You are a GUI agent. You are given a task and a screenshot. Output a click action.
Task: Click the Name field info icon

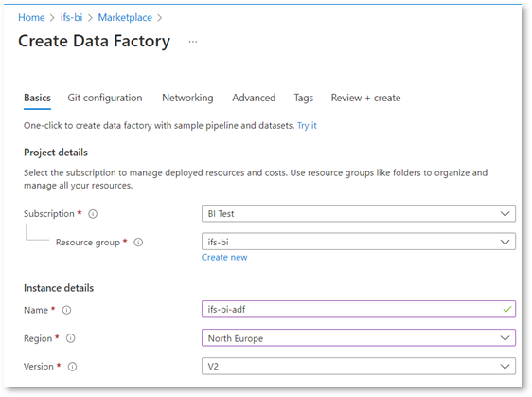click(66, 310)
